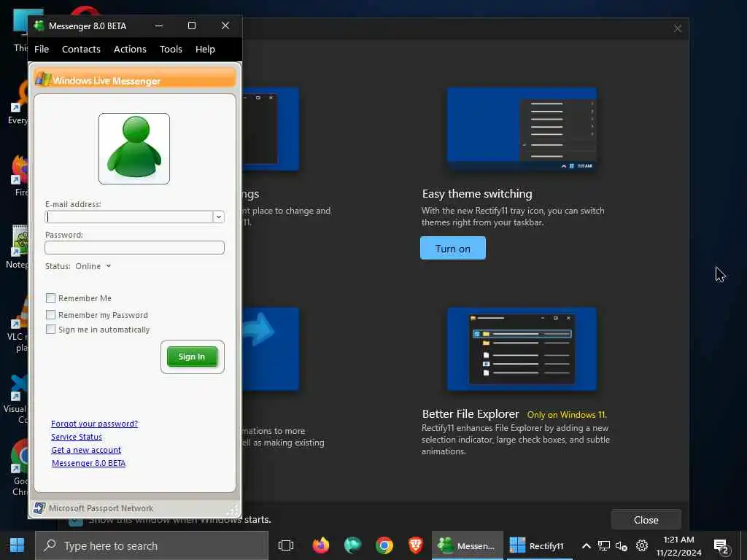Screen dimensions: 747x560
Task: Open Task View from the taskbar
Action: pyautogui.click(x=286, y=545)
